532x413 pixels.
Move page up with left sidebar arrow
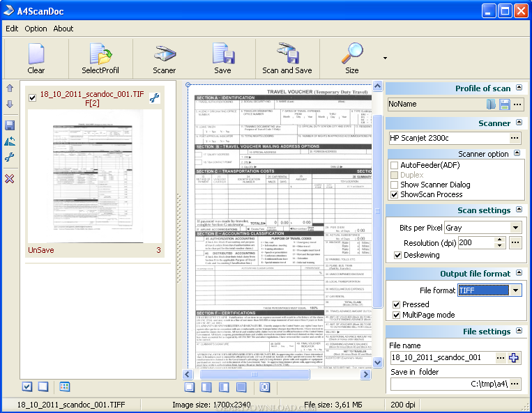[10, 88]
